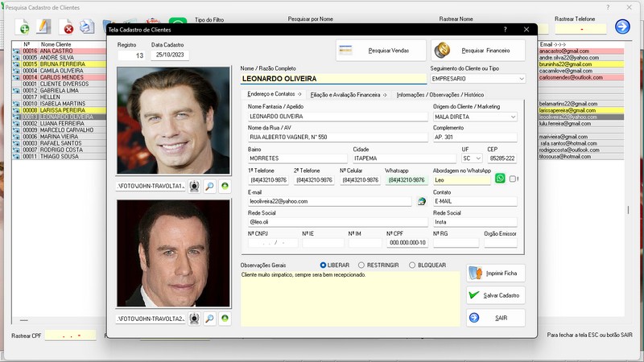Choose the BLOQUEAR radio option
The height and width of the screenshot is (362, 644).
[x=412, y=265]
